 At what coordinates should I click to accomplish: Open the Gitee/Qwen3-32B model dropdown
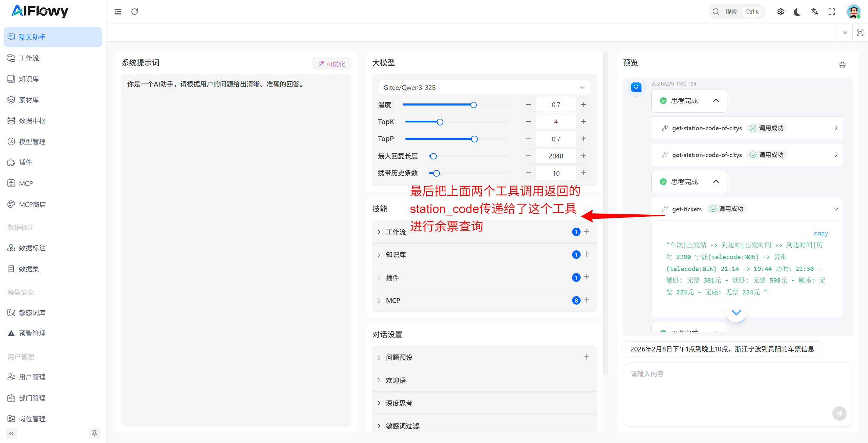click(x=484, y=88)
